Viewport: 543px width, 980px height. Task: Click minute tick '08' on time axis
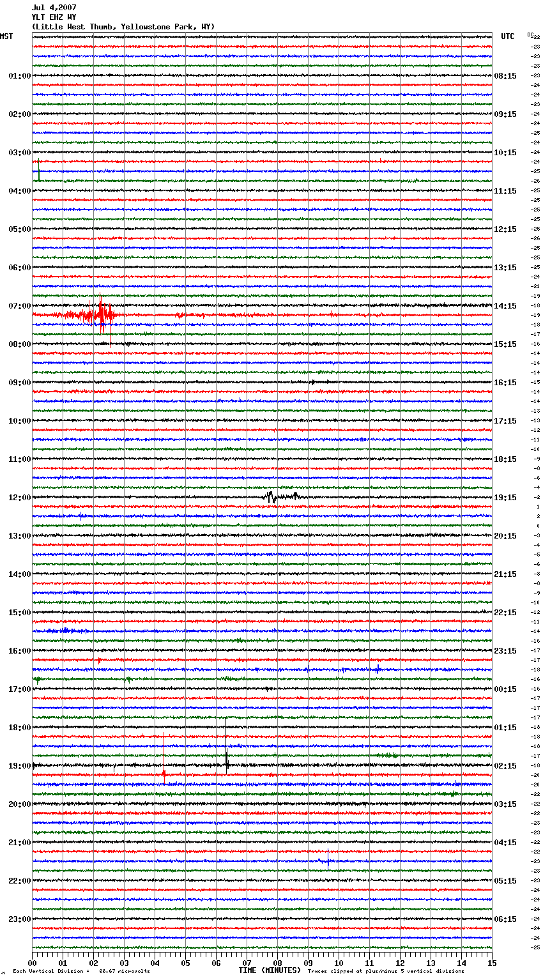pyautogui.click(x=278, y=963)
